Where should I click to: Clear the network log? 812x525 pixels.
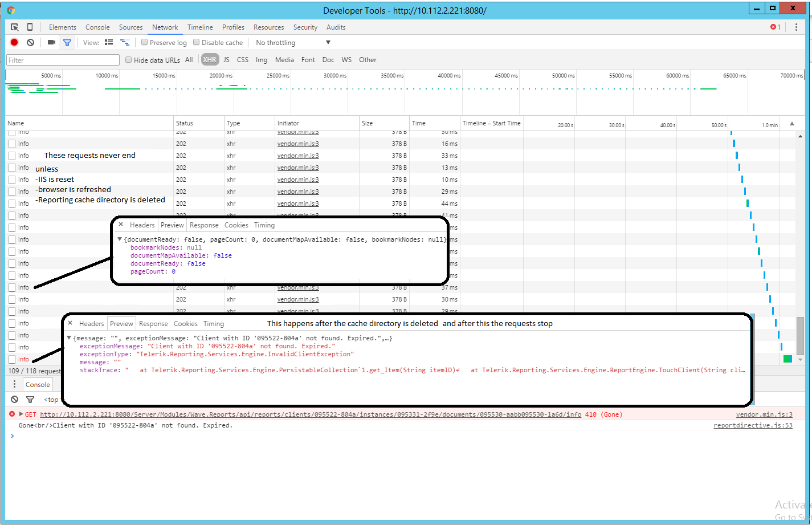(x=31, y=42)
